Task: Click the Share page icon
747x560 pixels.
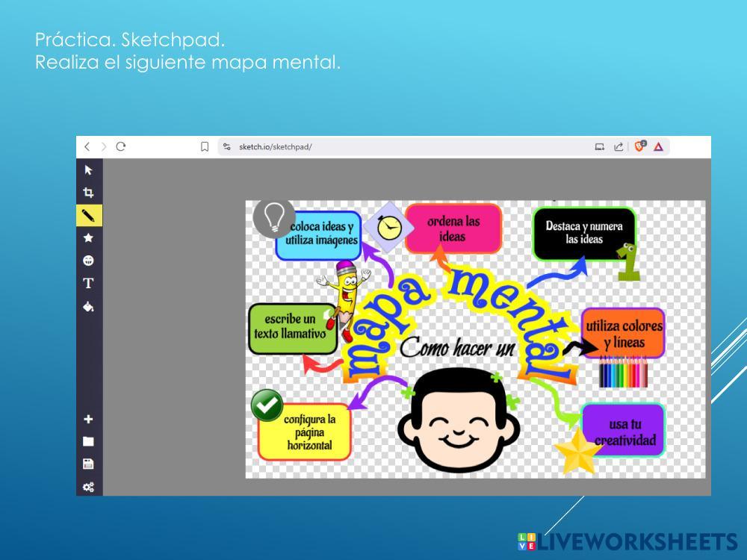Action: click(x=619, y=147)
